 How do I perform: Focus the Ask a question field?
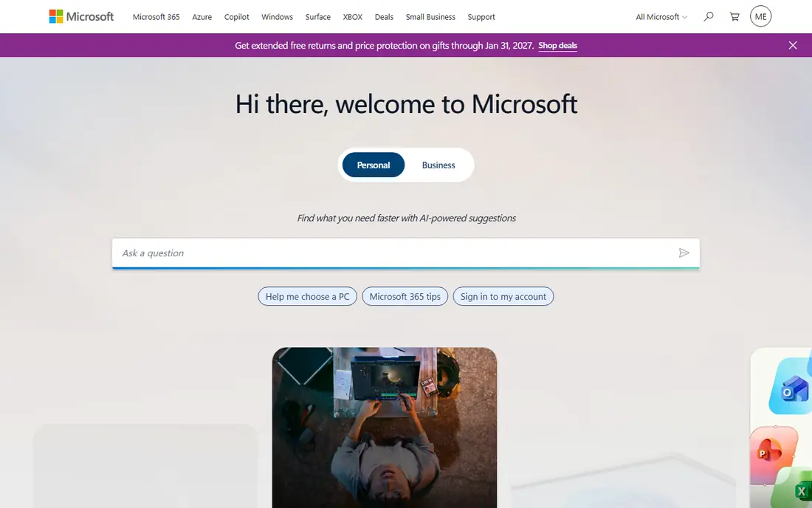[406, 253]
